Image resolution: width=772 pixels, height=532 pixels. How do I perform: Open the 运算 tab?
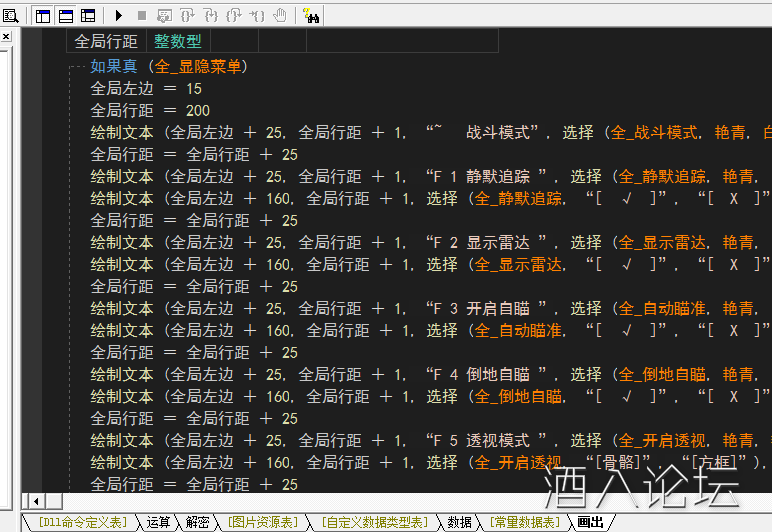coord(158,522)
